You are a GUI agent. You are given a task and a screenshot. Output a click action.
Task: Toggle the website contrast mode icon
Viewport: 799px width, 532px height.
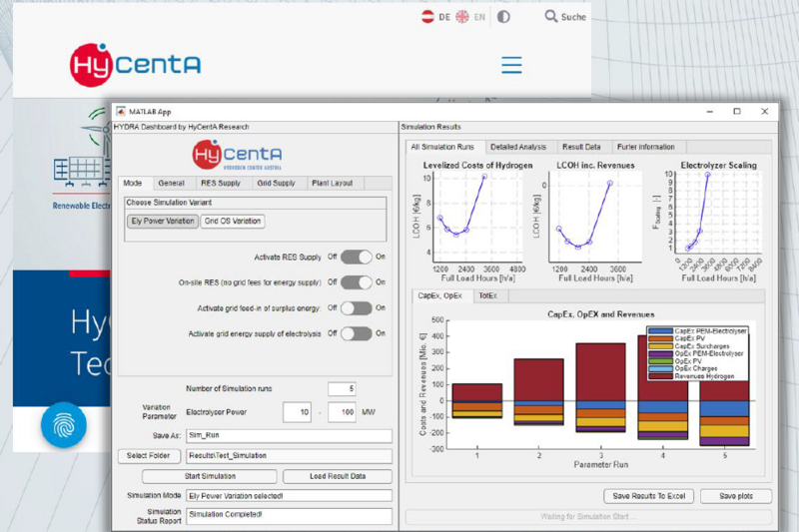pos(503,17)
